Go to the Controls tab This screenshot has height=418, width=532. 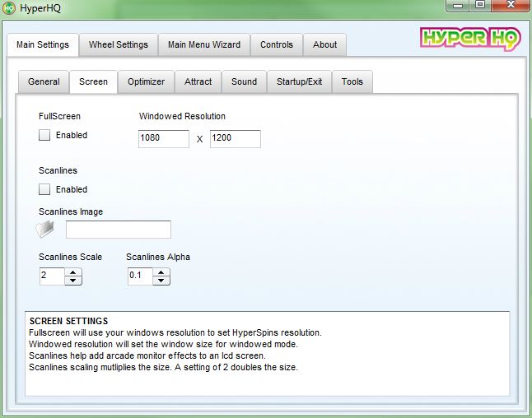[x=276, y=45]
